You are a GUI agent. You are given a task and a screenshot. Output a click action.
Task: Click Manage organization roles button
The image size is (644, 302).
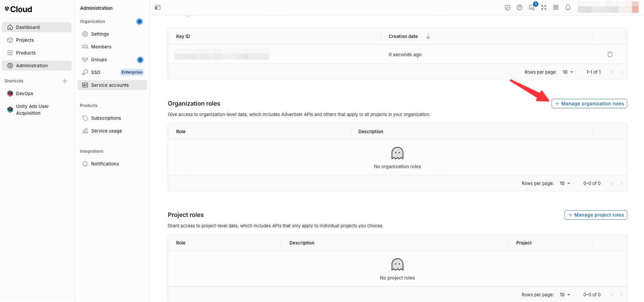(589, 104)
